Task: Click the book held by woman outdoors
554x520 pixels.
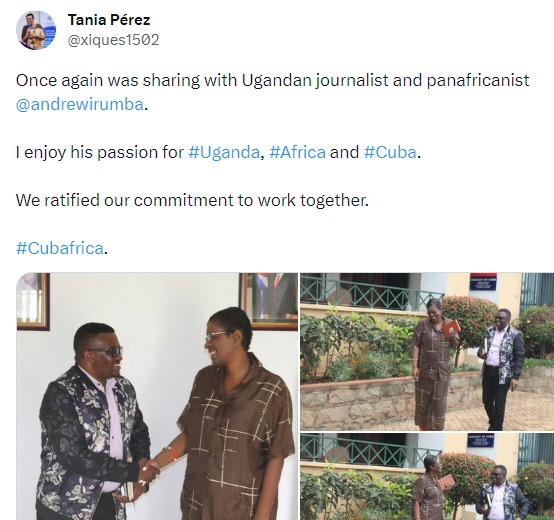Action: pyautogui.click(x=451, y=328)
